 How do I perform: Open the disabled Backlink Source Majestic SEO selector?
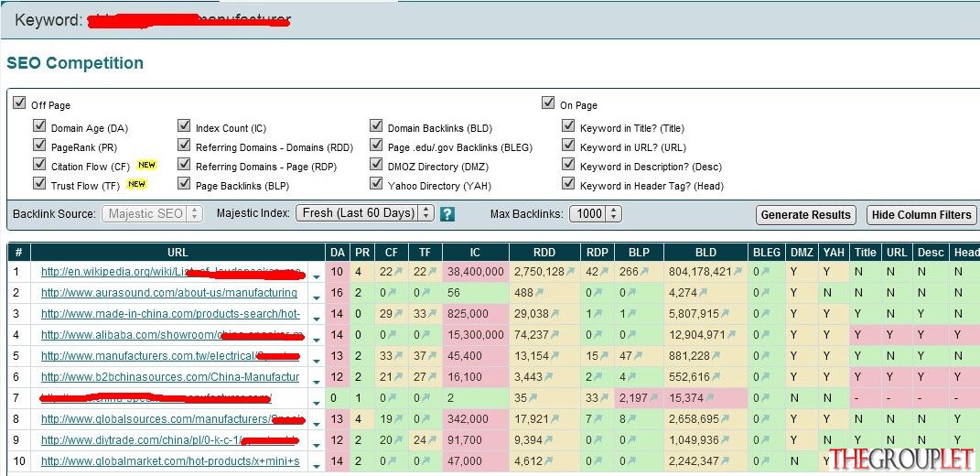tap(153, 213)
